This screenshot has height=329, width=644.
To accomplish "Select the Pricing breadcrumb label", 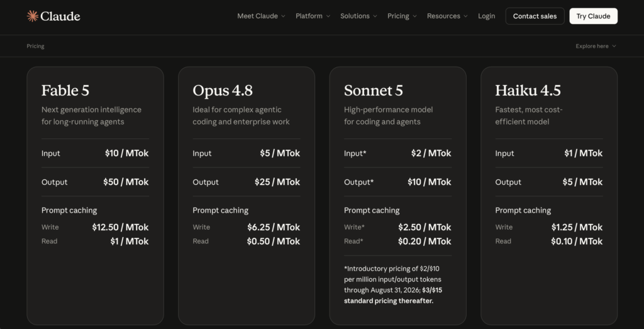I will click(x=35, y=46).
